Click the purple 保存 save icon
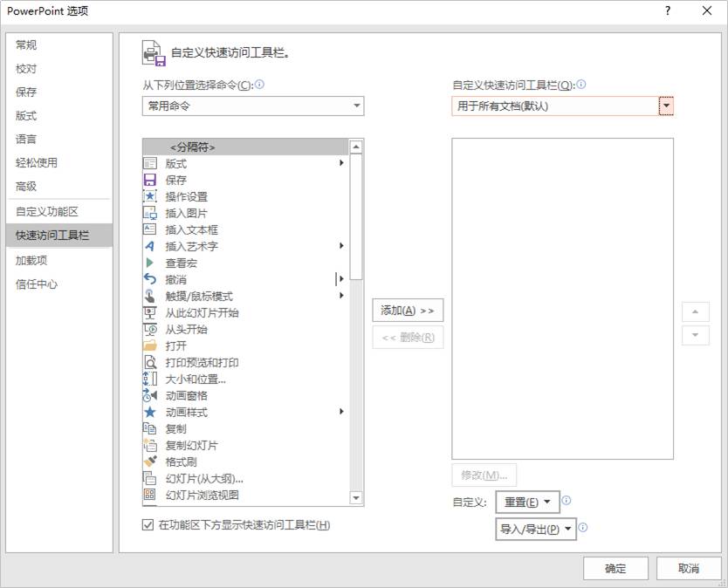 point(150,180)
